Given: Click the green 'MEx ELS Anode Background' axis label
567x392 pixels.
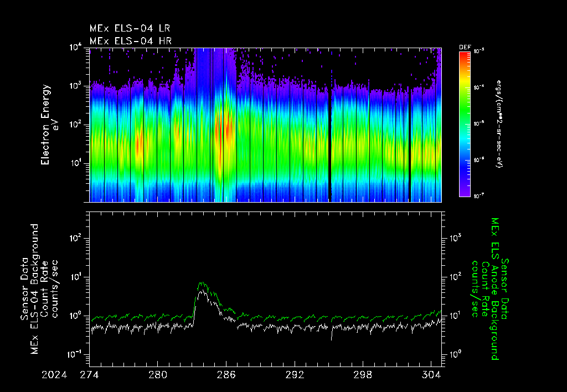Looking at the screenshot, I should tap(495, 288).
